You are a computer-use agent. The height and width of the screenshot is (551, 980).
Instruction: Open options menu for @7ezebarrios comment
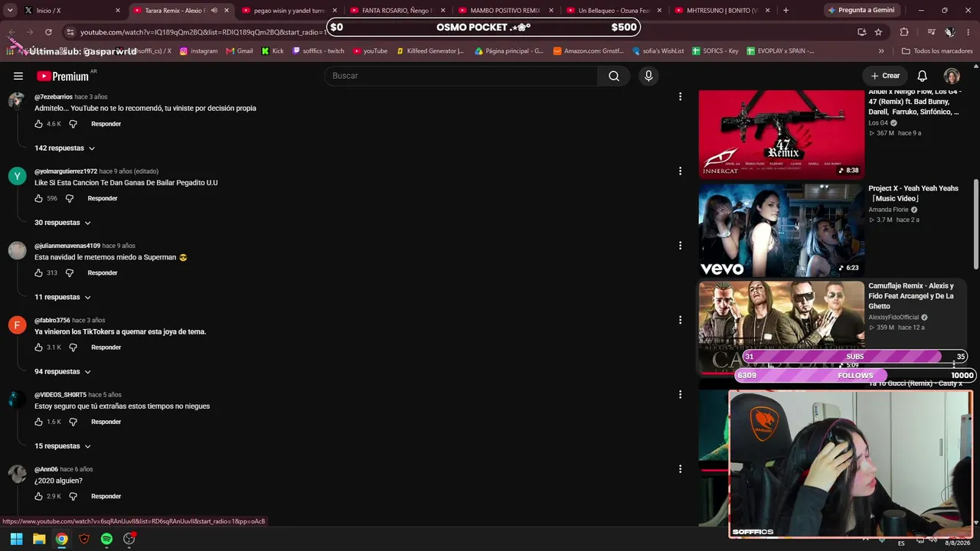click(680, 96)
